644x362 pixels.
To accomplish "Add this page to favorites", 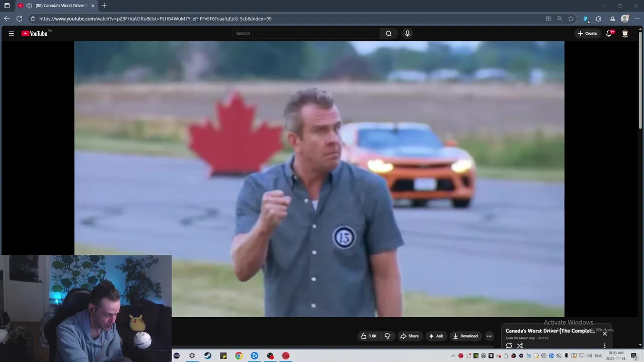I will click(x=571, y=19).
